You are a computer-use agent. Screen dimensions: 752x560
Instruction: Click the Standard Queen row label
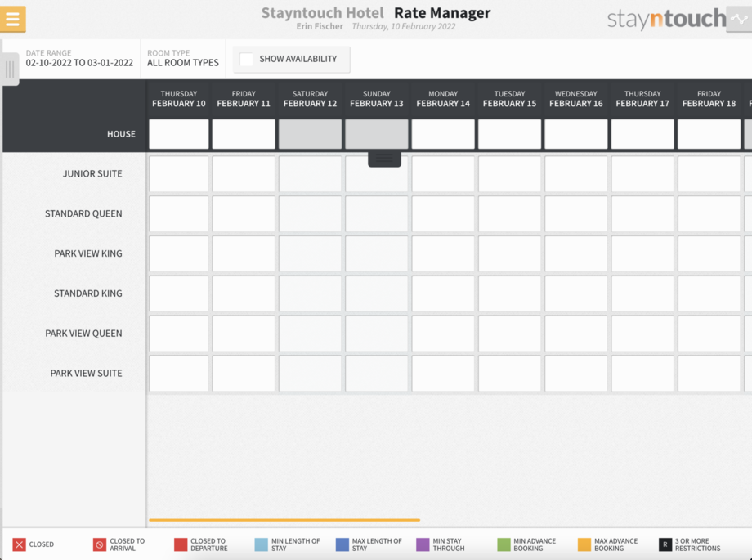pyautogui.click(x=83, y=213)
